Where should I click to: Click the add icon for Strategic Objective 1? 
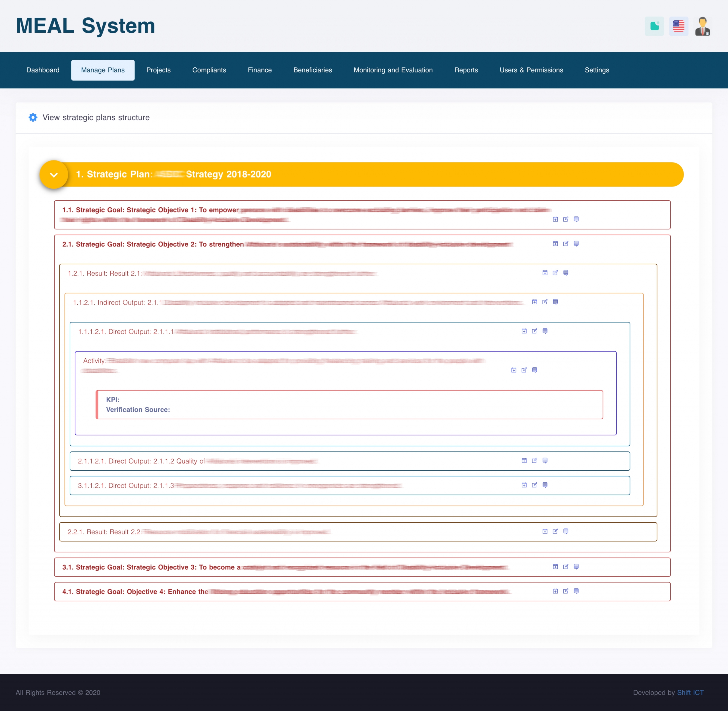pos(555,219)
